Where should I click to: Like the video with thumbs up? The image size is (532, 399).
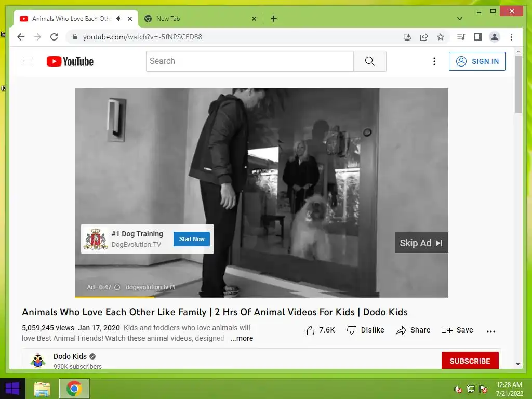(309, 330)
